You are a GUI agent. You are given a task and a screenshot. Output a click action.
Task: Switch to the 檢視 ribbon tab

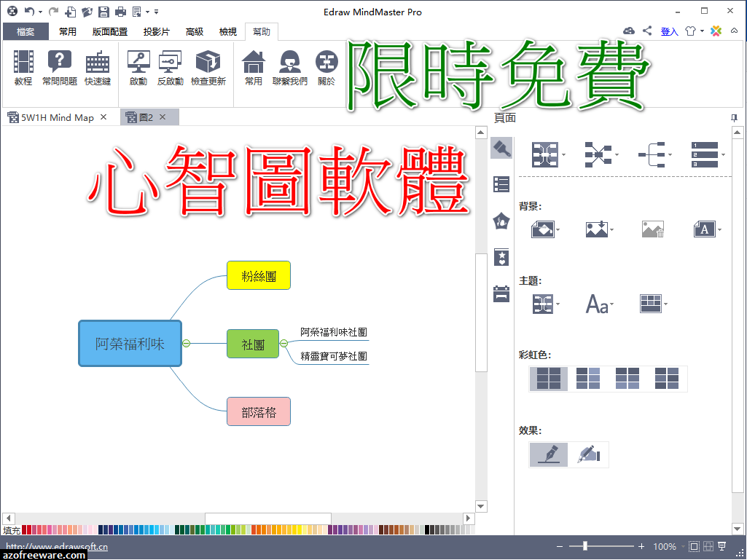pyautogui.click(x=228, y=32)
